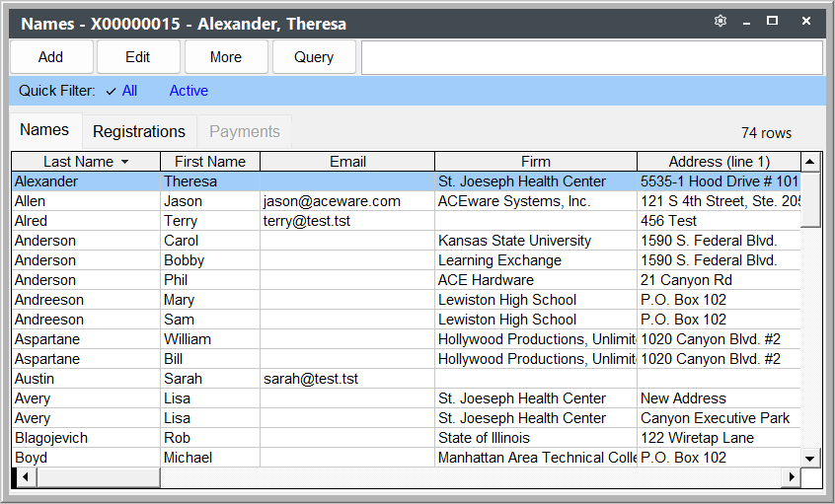Click the Query button
835x504 pixels.
coord(314,57)
